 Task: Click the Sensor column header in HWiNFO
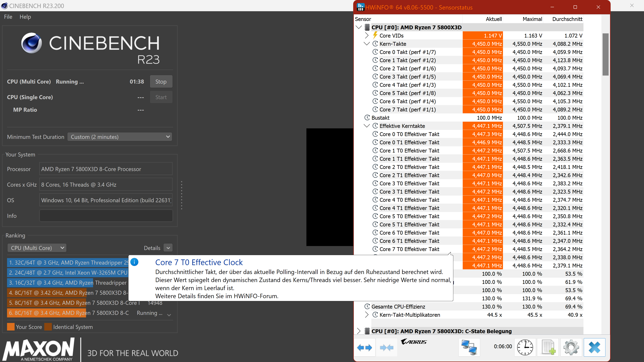click(x=363, y=19)
